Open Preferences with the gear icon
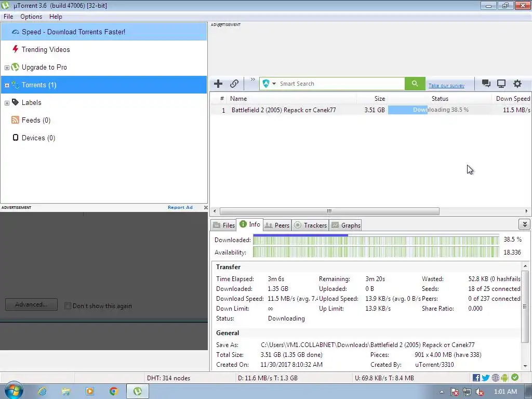 click(x=517, y=84)
